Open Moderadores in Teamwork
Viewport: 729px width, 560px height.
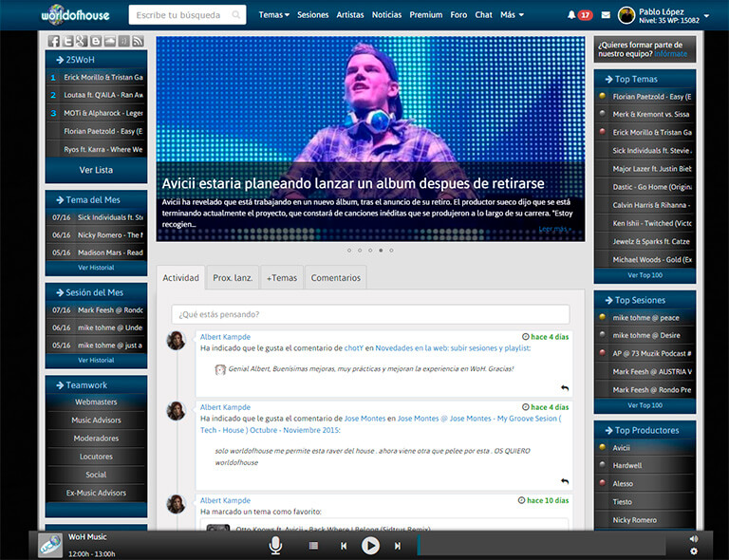coord(96,439)
